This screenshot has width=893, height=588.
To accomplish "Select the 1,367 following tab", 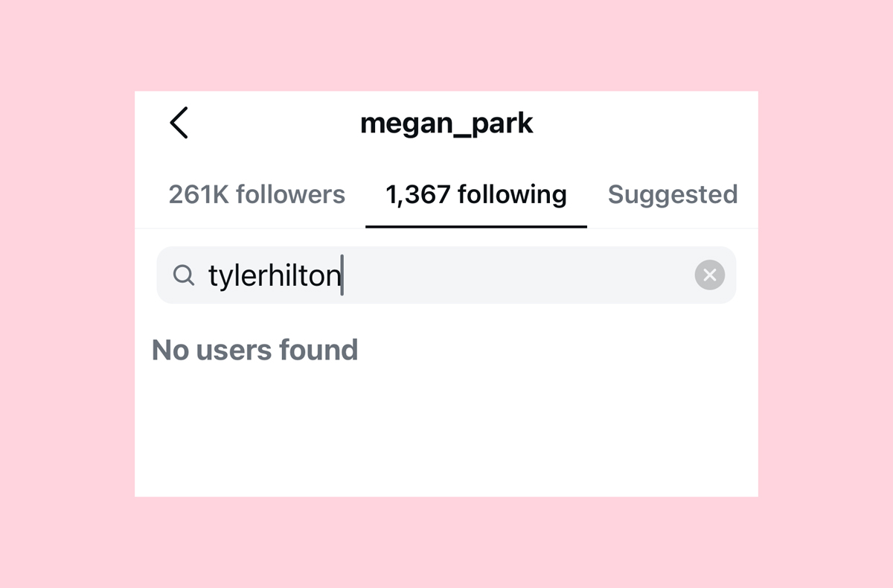I will [x=474, y=194].
